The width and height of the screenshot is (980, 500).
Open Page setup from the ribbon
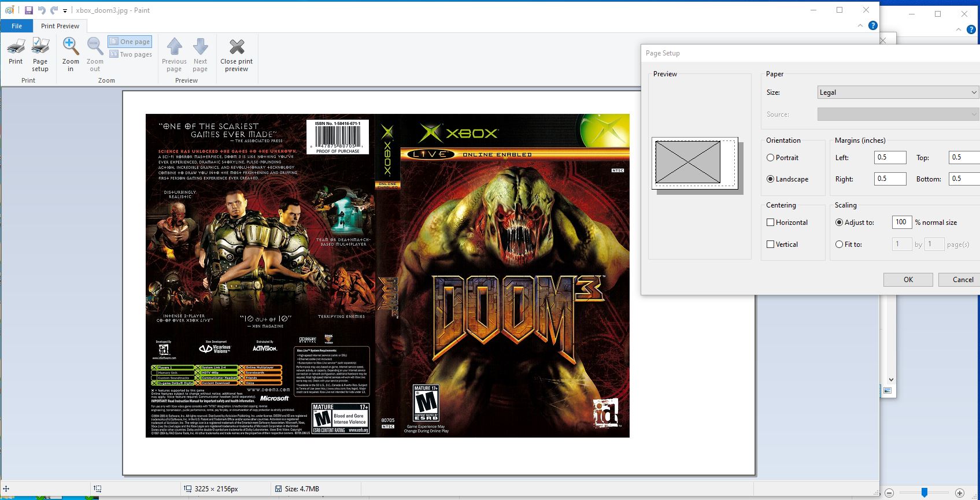tap(40, 55)
